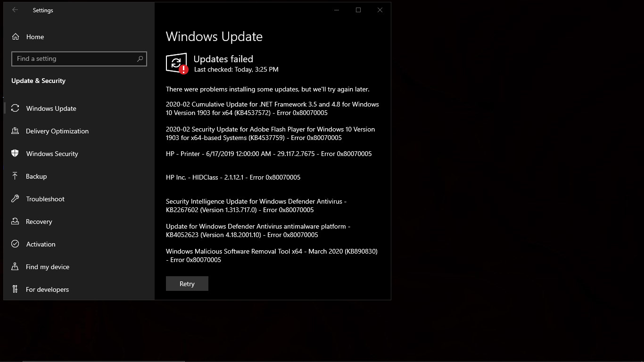
Task: Click the Last checked: Today, 3:25 PM text
Action: coord(236,69)
